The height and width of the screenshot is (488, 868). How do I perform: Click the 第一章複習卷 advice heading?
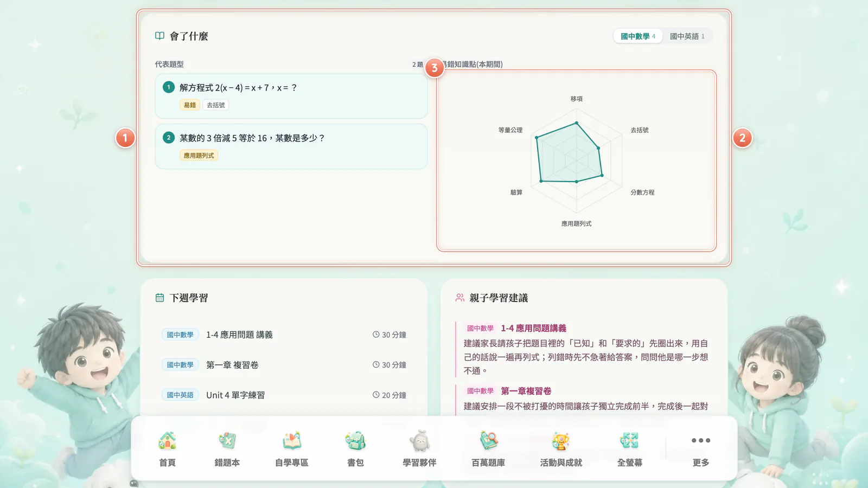(x=526, y=391)
